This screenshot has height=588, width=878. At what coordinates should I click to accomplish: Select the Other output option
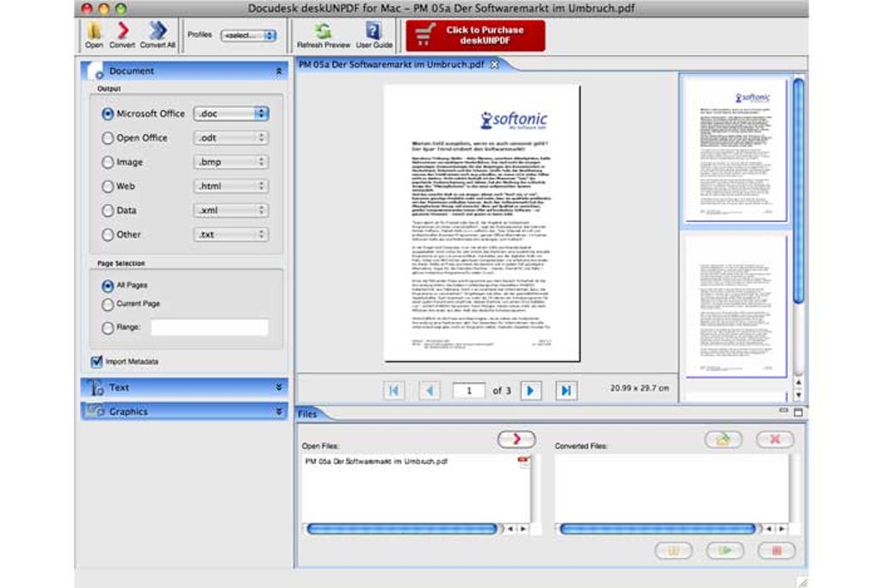(x=108, y=235)
